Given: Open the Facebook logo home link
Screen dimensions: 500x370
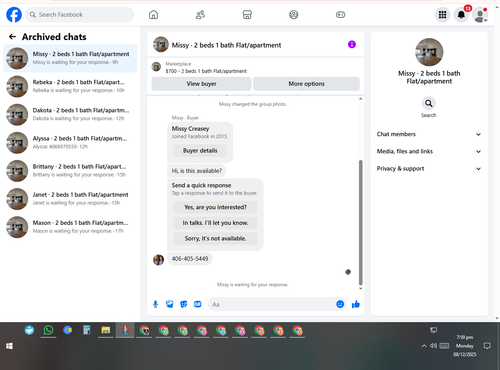Looking at the screenshot, I should [x=14, y=15].
